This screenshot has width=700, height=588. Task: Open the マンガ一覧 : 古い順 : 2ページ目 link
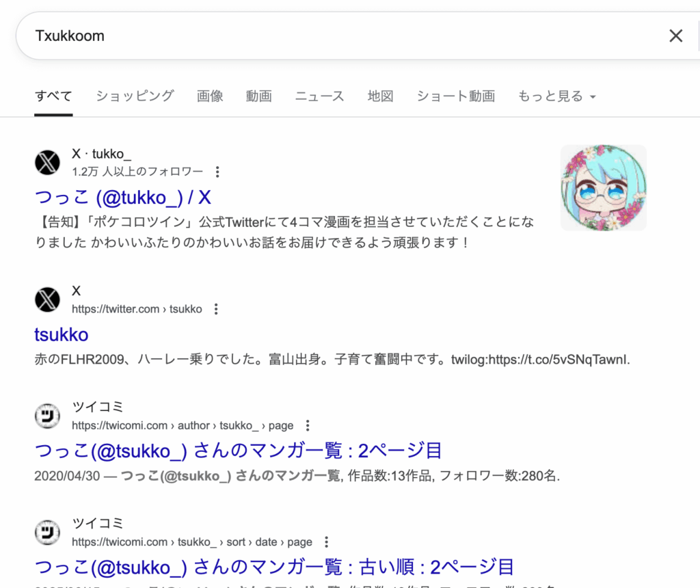point(274,567)
